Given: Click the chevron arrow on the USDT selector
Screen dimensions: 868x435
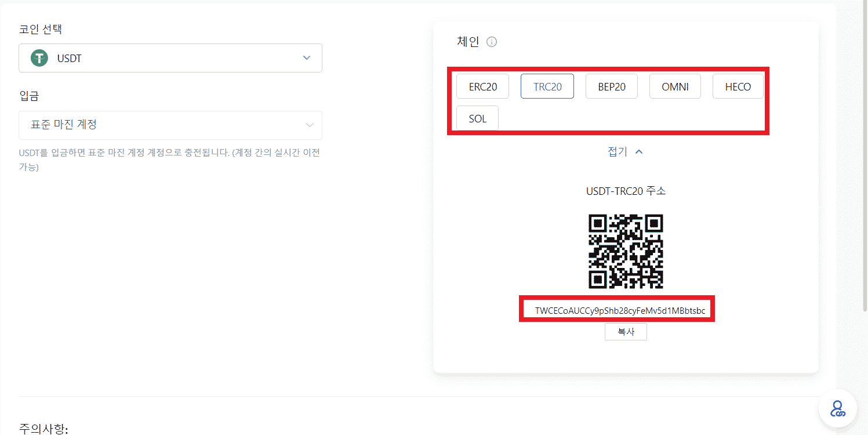Looking at the screenshot, I should (x=307, y=58).
